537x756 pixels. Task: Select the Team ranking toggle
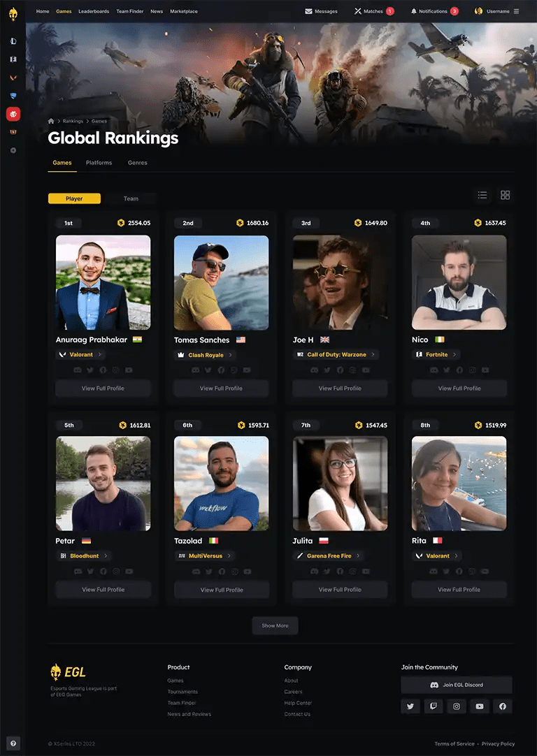(131, 198)
